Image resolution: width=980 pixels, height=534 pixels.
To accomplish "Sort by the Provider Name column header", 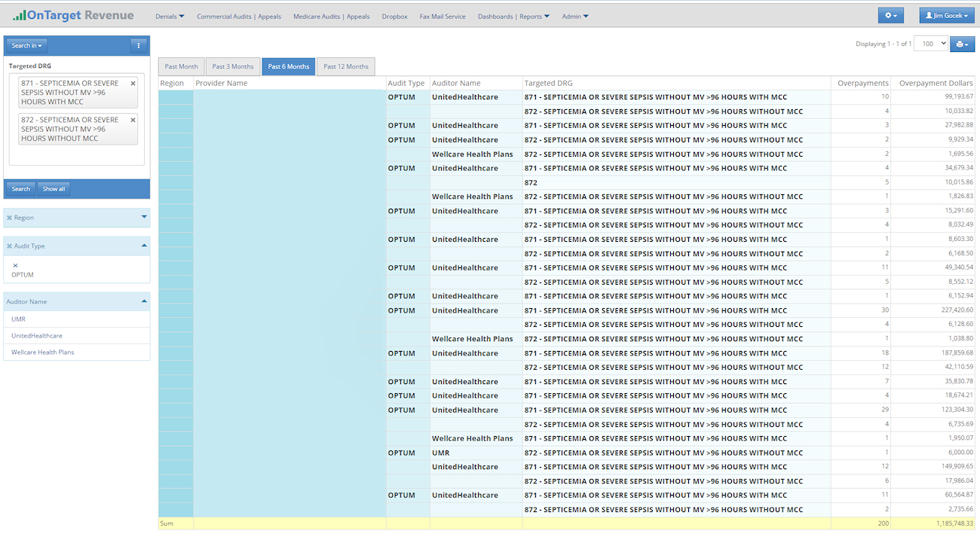I will [289, 83].
